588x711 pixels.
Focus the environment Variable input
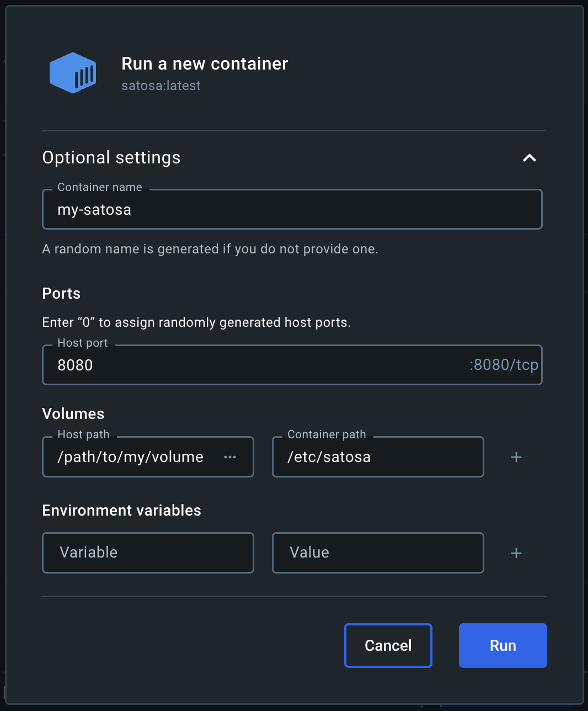coord(148,553)
